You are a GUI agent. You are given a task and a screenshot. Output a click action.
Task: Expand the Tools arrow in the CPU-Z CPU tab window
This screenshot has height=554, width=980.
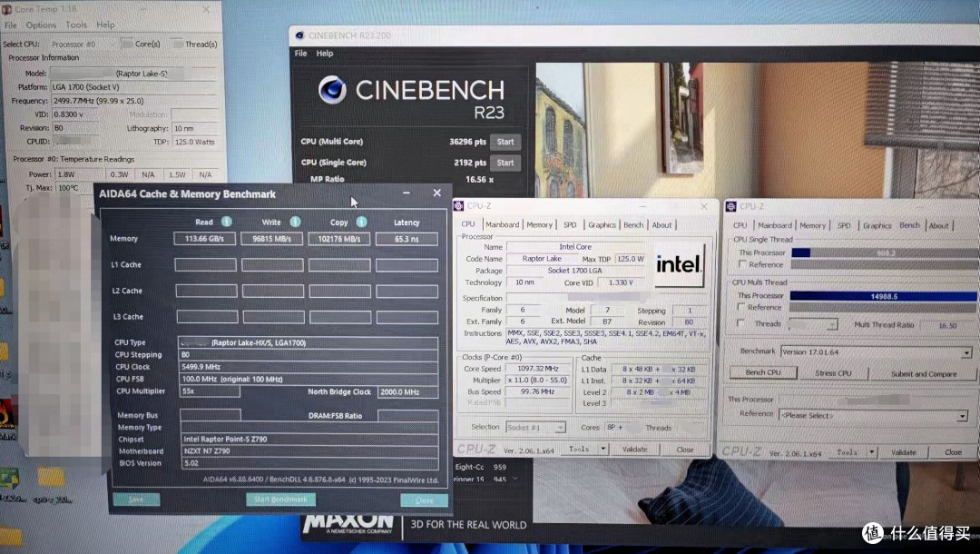603,449
